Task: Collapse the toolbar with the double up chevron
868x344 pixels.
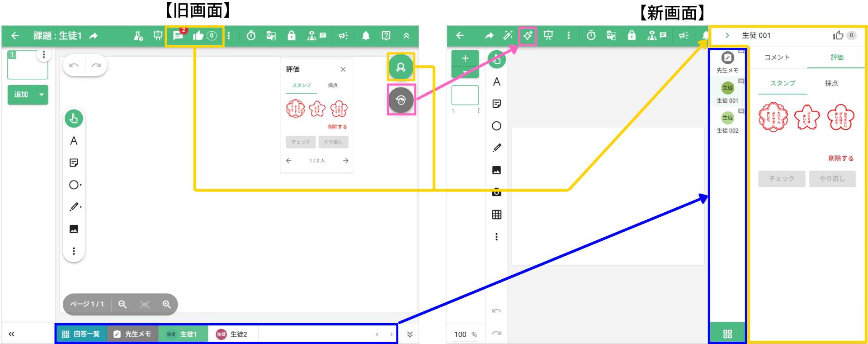Action: tap(406, 36)
